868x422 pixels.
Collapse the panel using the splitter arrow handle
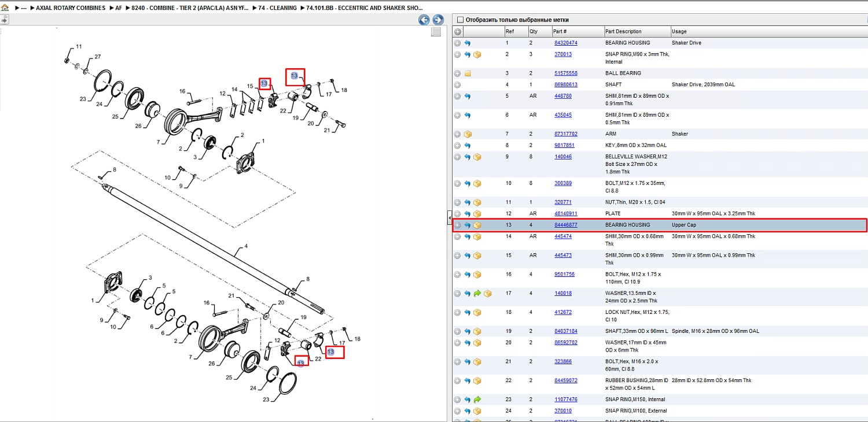pyautogui.click(x=449, y=218)
